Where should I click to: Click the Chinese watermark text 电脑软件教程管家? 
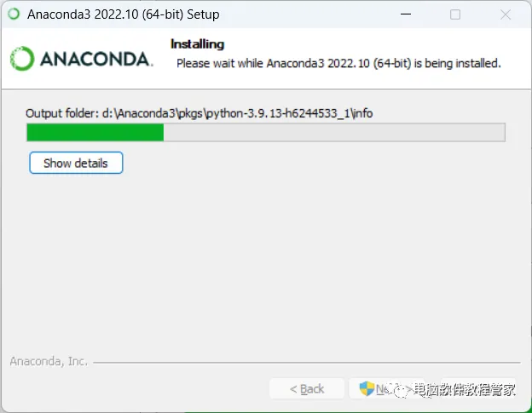pyautogui.click(x=465, y=390)
